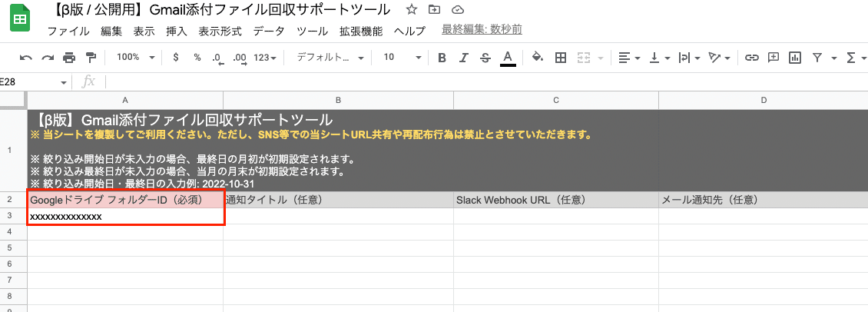Open the 挿入 menu

pos(177,31)
